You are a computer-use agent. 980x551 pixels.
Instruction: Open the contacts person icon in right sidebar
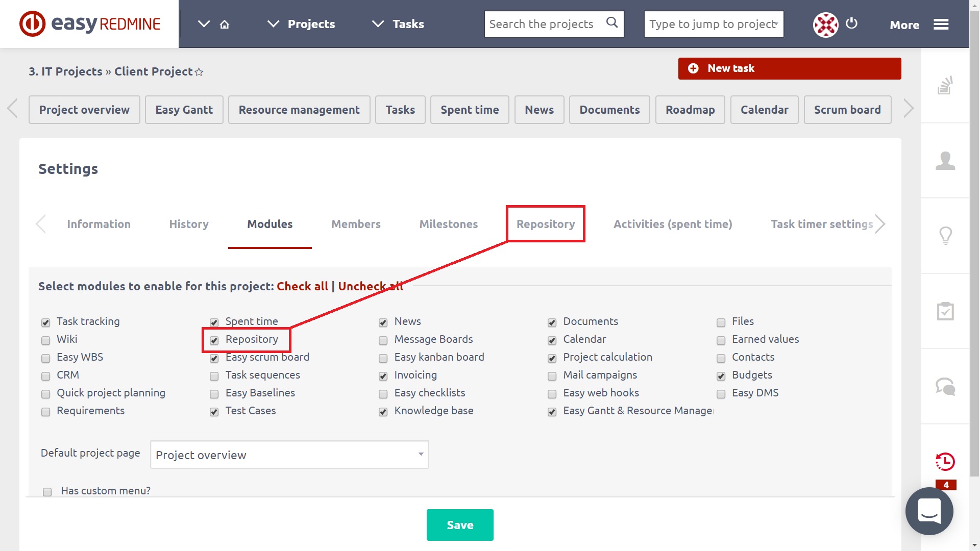click(945, 161)
